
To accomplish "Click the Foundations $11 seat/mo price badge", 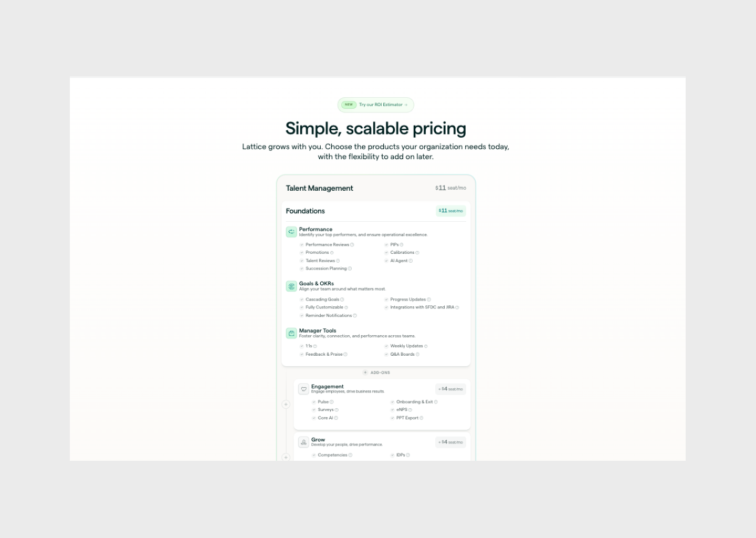I will click(x=451, y=211).
